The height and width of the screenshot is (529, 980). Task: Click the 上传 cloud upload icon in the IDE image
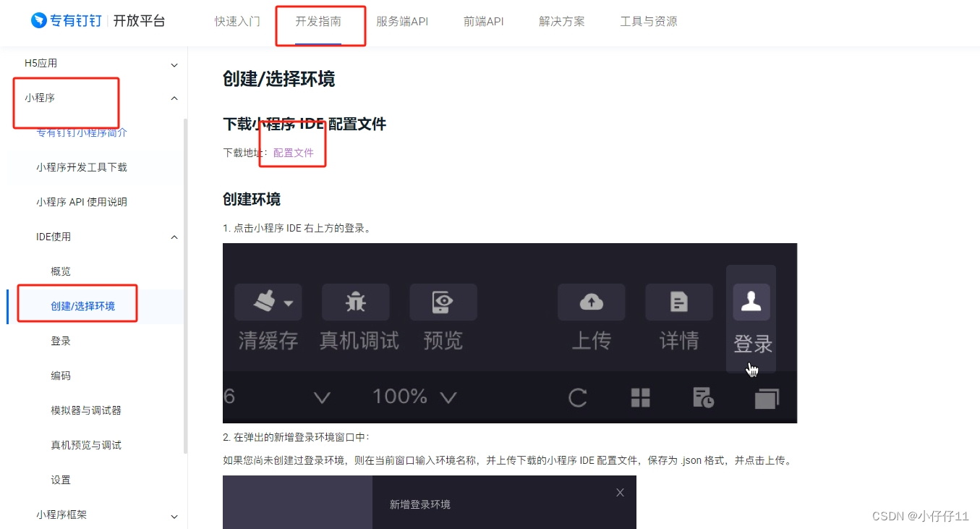[x=592, y=302]
